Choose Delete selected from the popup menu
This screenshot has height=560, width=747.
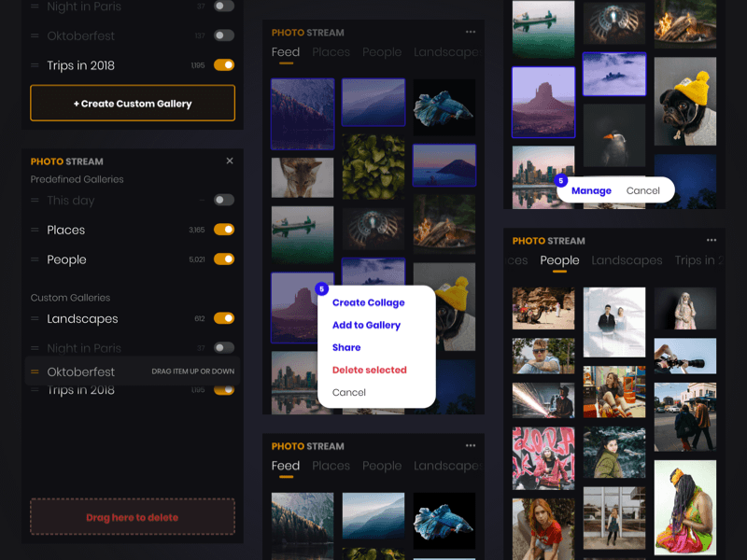click(x=369, y=370)
